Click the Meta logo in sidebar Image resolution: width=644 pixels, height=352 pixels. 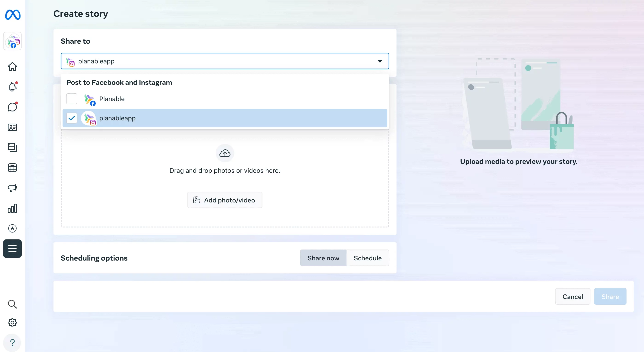12,15
